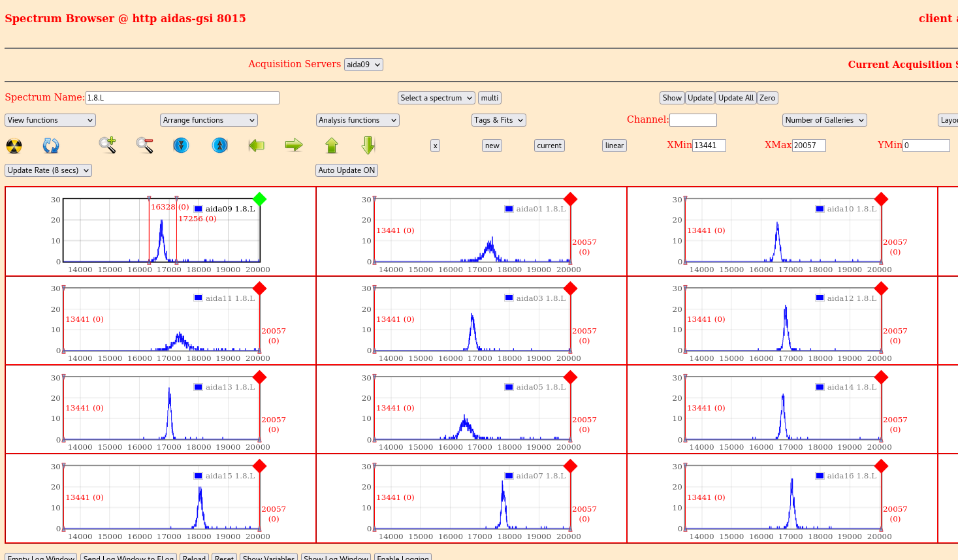Click the blue double down-arrow icon
Screen dimensions: 958x560
[x=181, y=145]
